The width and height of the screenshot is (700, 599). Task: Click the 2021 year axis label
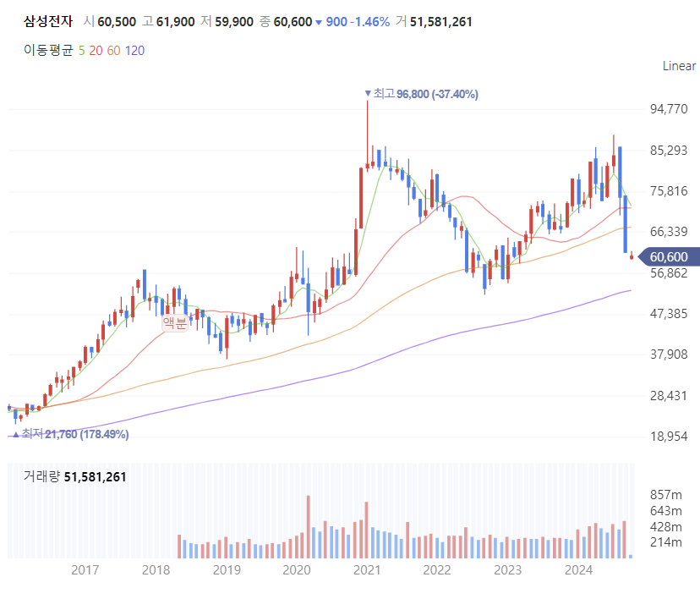coord(368,570)
